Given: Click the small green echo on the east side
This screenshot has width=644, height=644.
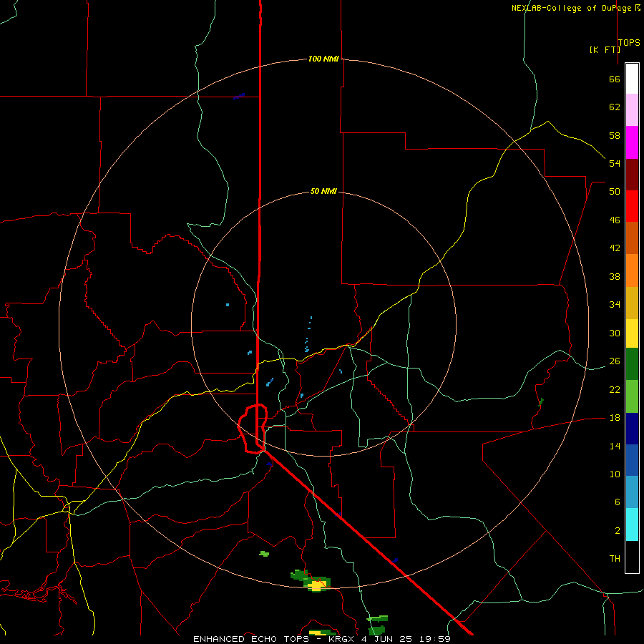Looking at the screenshot, I should [542, 401].
